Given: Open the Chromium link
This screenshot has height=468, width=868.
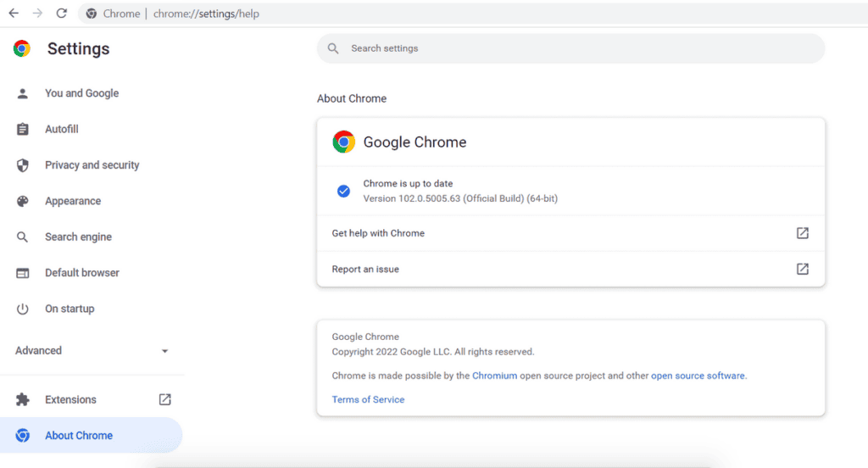Looking at the screenshot, I should click(x=494, y=376).
